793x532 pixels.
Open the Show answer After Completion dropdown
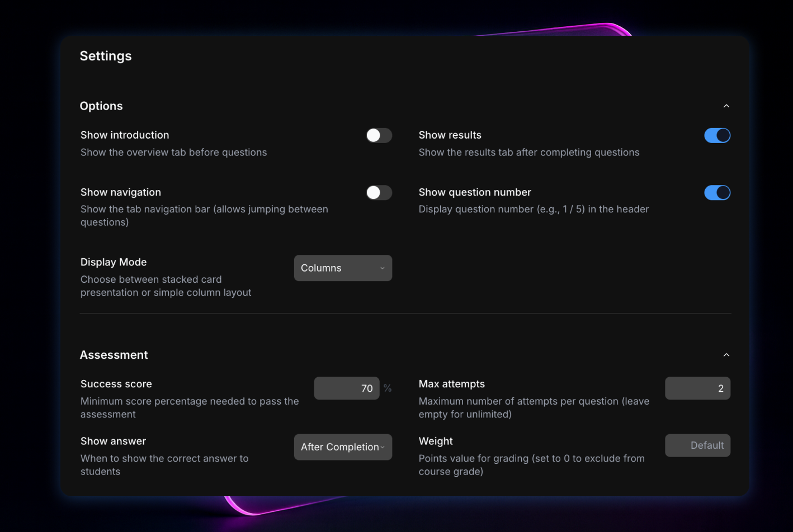(x=343, y=447)
